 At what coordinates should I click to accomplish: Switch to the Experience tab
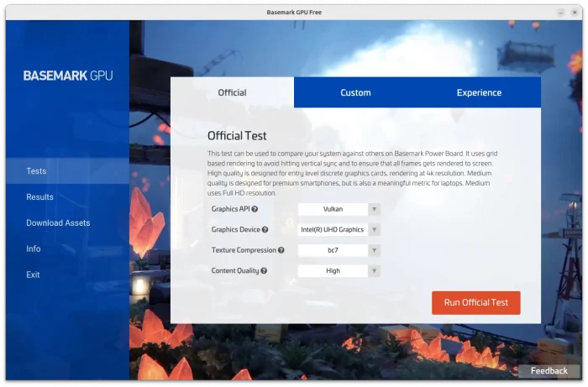[479, 92]
